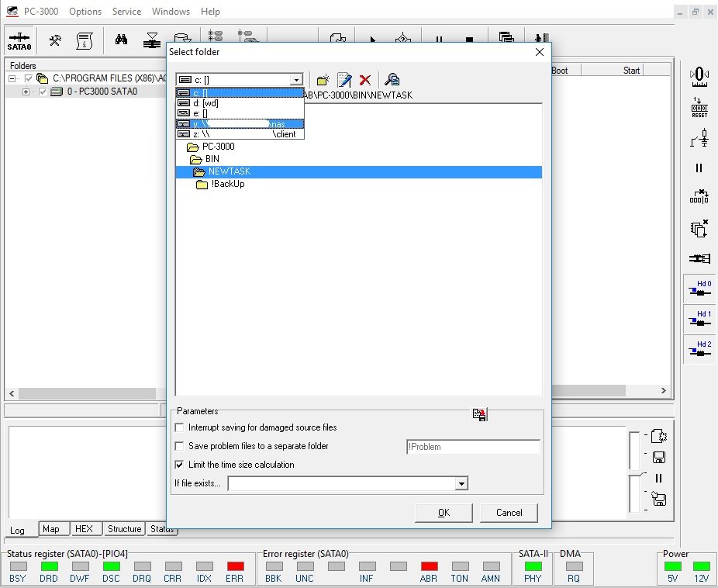This screenshot has width=718, height=588.
Task: Select network drive z: client
Action: tap(240, 134)
